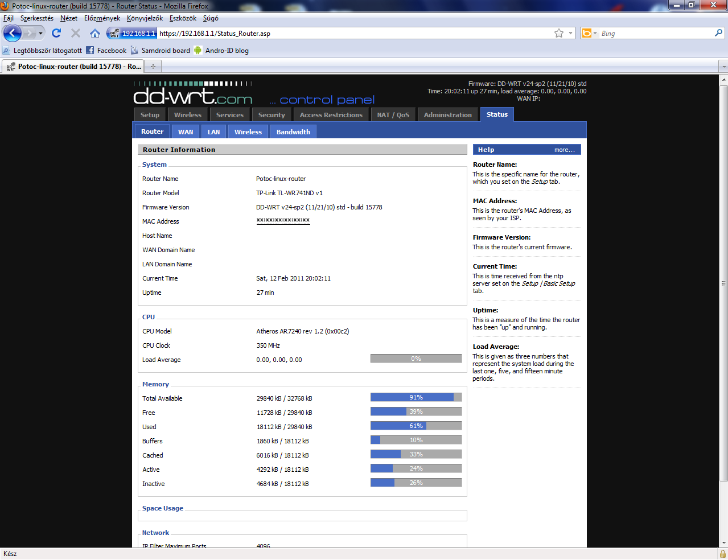Open the Administration tab
This screenshot has height=560, width=728.
(x=448, y=115)
